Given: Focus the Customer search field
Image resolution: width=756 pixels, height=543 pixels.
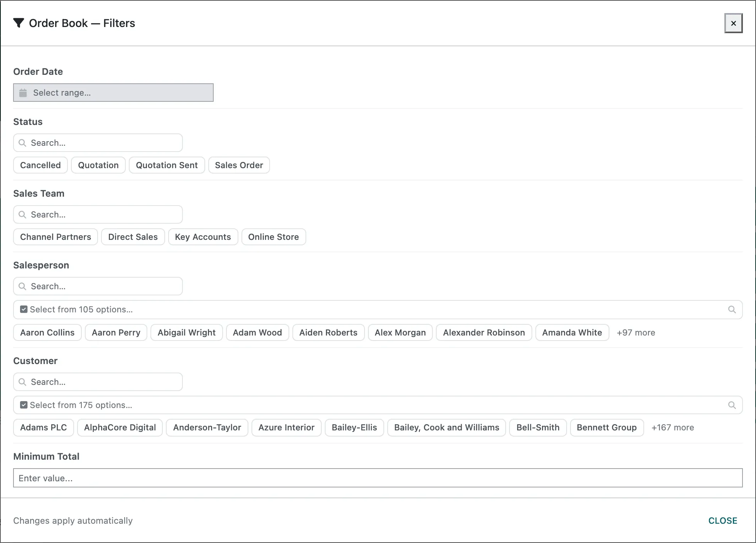Looking at the screenshot, I should (98, 382).
